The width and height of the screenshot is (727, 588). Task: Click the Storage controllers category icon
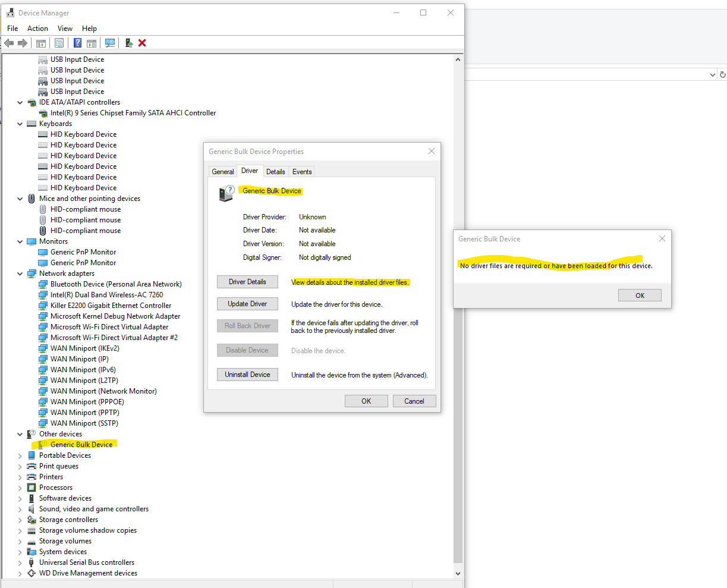tap(32, 520)
